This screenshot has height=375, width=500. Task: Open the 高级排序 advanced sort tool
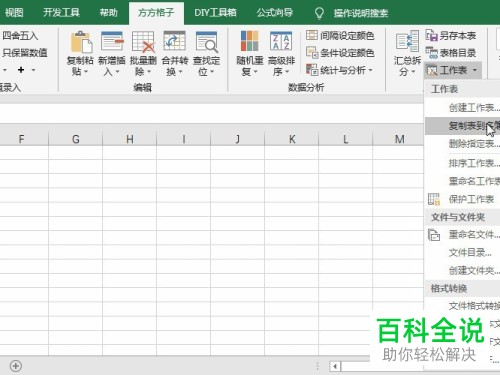281,53
